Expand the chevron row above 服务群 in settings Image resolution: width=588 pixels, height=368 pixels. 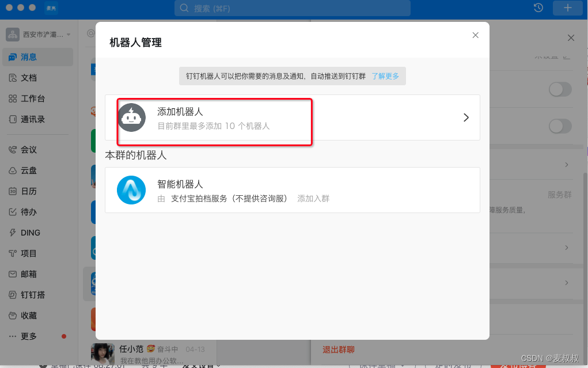(x=567, y=165)
